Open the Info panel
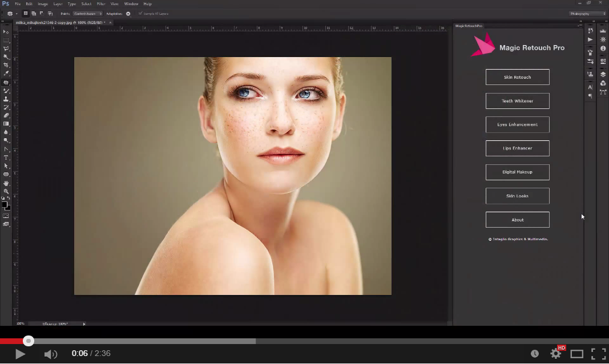Screen dimensions: 609x364 (603, 48)
